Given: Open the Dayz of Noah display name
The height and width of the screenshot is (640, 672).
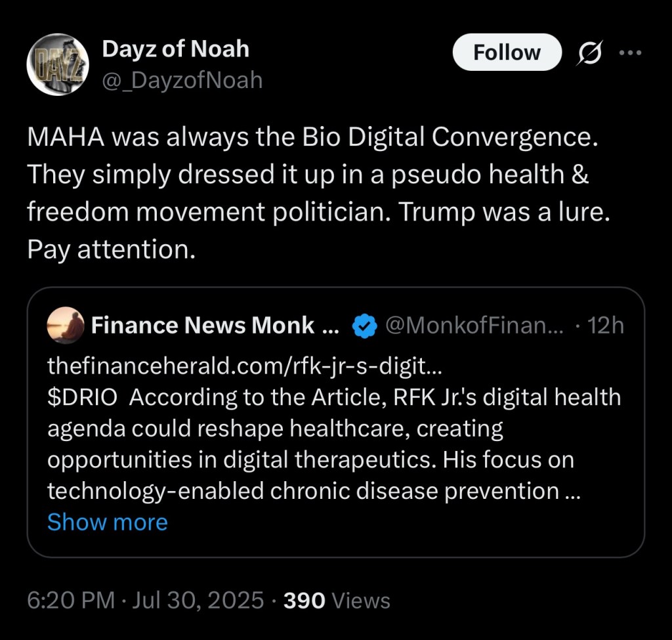Looking at the screenshot, I should click(x=175, y=49).
